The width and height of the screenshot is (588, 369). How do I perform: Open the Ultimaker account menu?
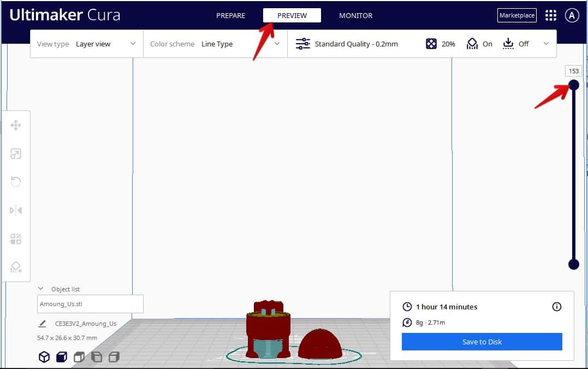[572, 15]
